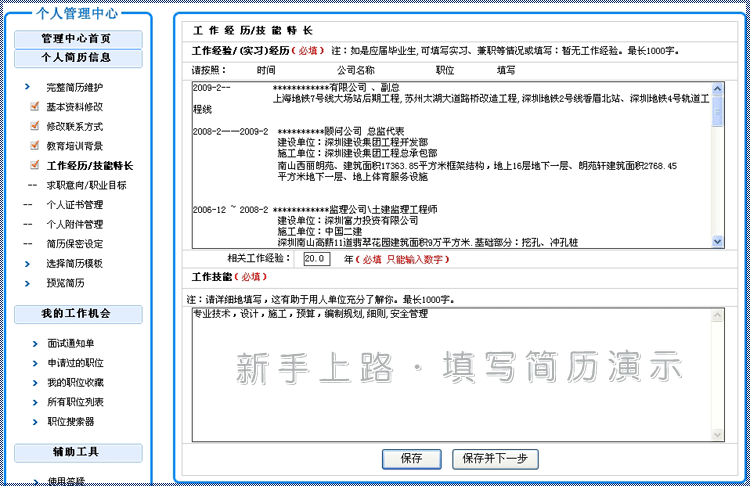Open 申请过的职位 link
The width and height of the screenshot is (750, 486).
pyautogui.click(x=76, y=363)
